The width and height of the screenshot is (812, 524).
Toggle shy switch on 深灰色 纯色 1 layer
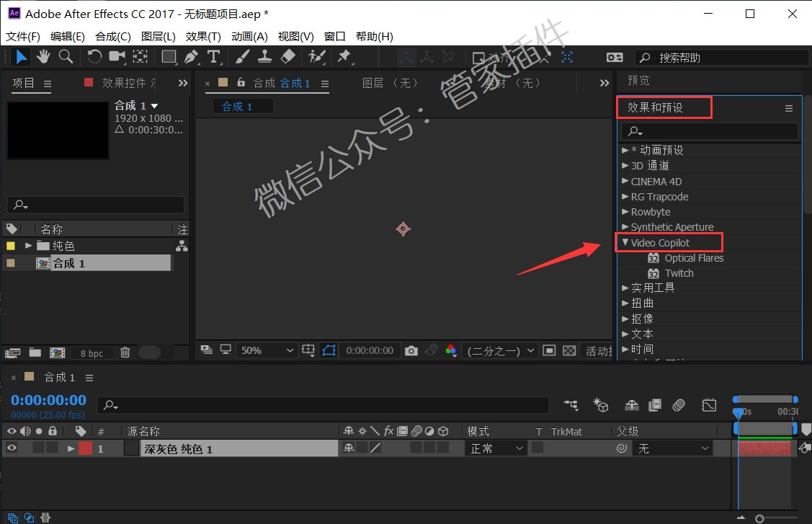(349, 448)
